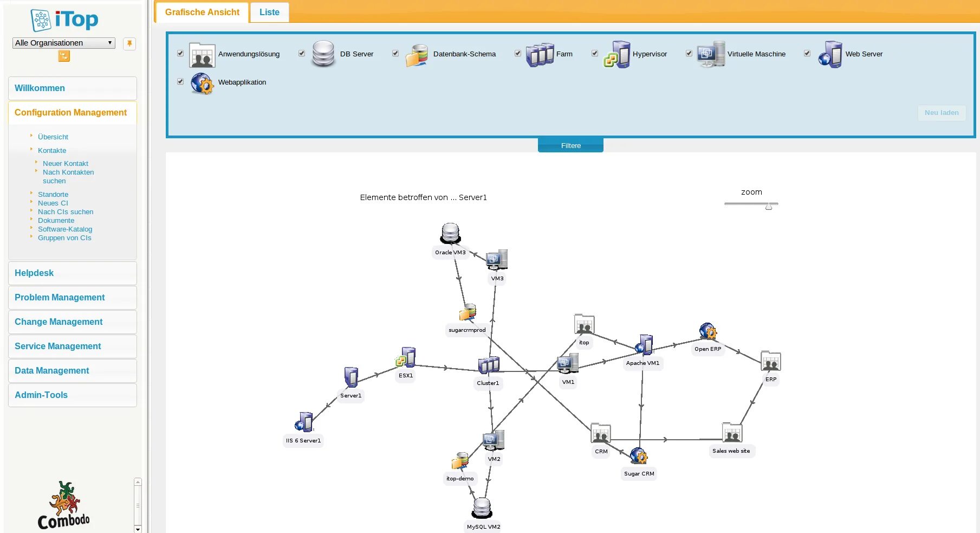Open the Standorte menu item

coord(53,194)
